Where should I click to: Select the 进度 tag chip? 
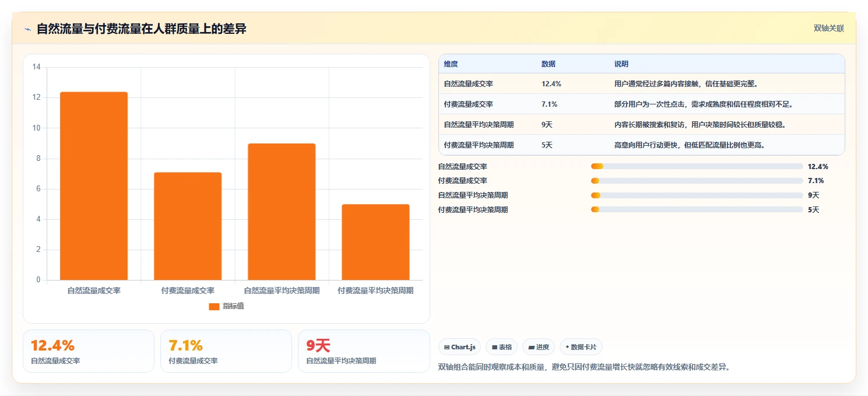539,347
